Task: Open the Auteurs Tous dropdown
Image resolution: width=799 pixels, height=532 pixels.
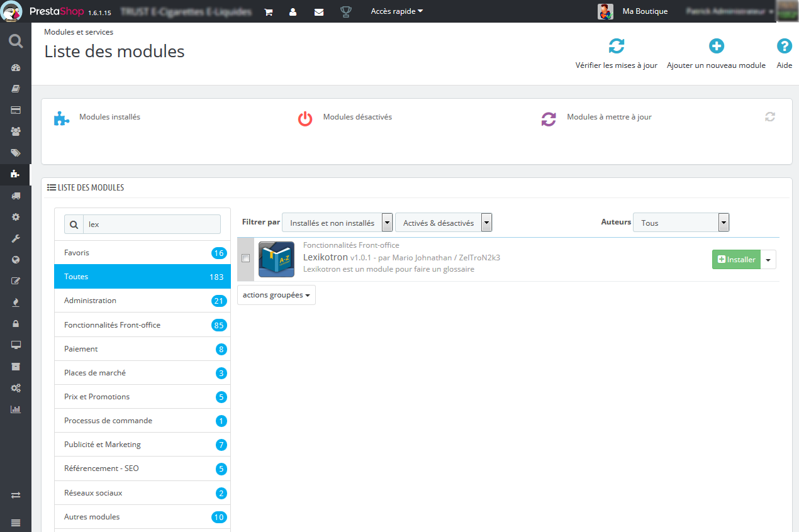Action: (681, 223)
